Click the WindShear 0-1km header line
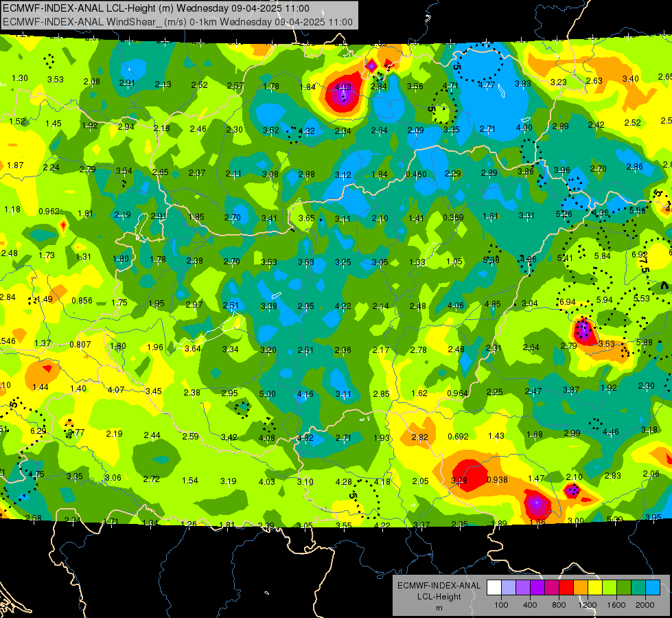This screenshot has width=672, height=618. [177, 22]
